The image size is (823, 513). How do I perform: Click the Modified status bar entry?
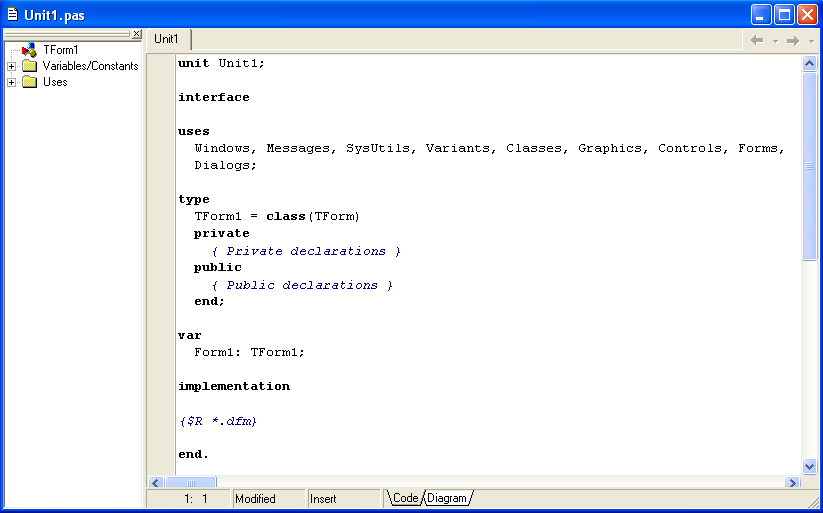pos(268,499)
